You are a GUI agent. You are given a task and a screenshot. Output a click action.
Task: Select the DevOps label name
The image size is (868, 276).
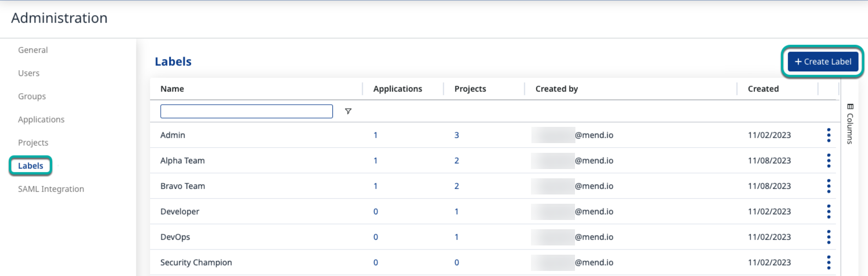pyautogui.click(x=175, y=237)
